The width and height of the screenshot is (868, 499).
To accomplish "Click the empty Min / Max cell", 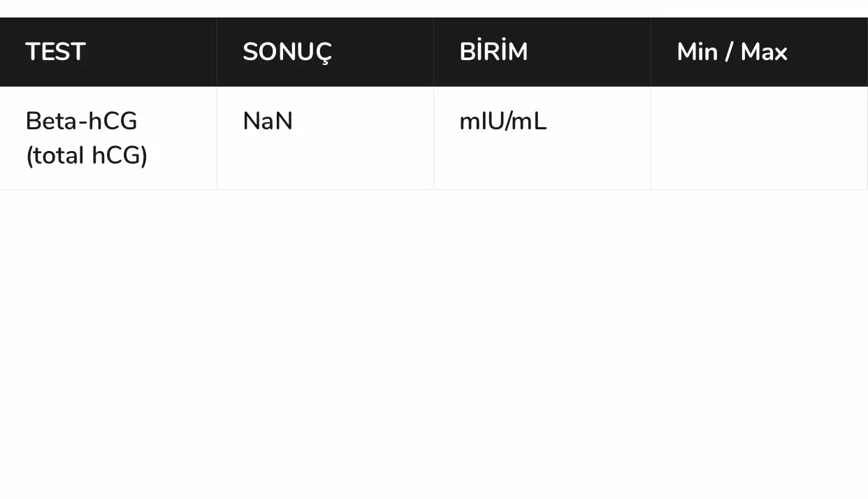I will click(759, 138).
